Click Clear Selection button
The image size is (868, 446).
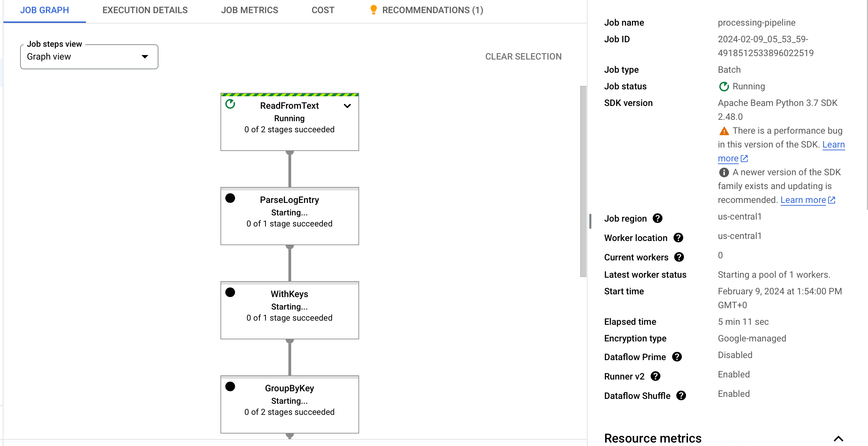523,57
